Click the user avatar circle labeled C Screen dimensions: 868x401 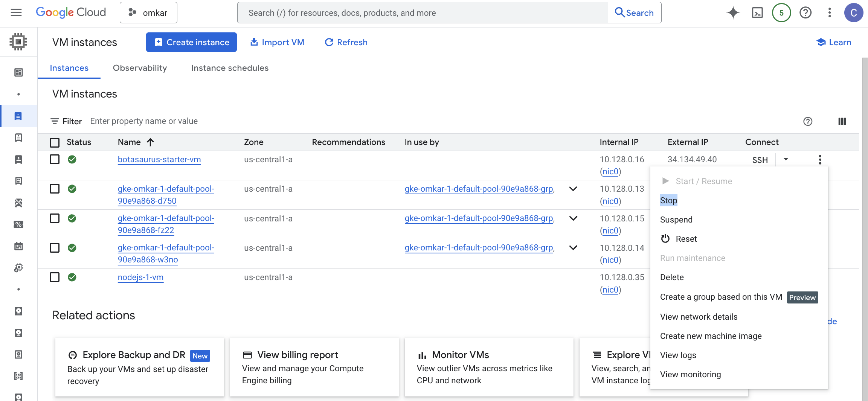[x=854, y=12]
